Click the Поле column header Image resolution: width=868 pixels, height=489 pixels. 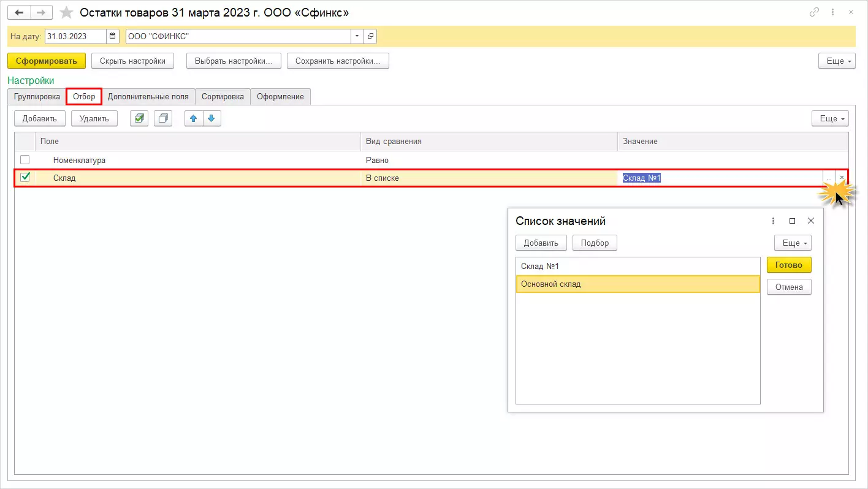tap(197, 142)
